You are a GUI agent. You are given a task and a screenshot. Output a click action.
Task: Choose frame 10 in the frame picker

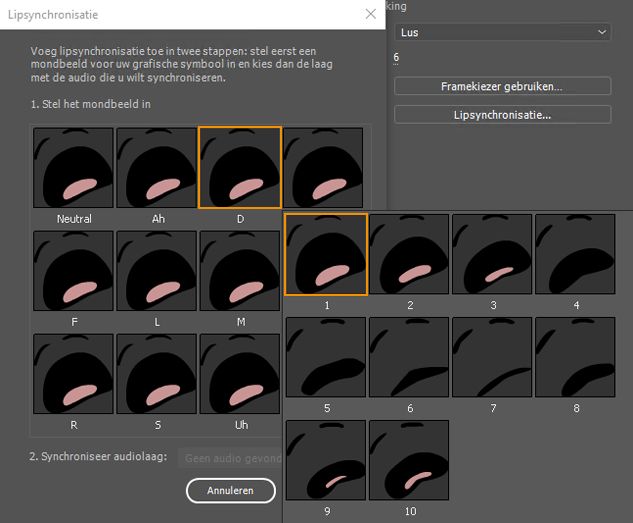pos(409,460)
